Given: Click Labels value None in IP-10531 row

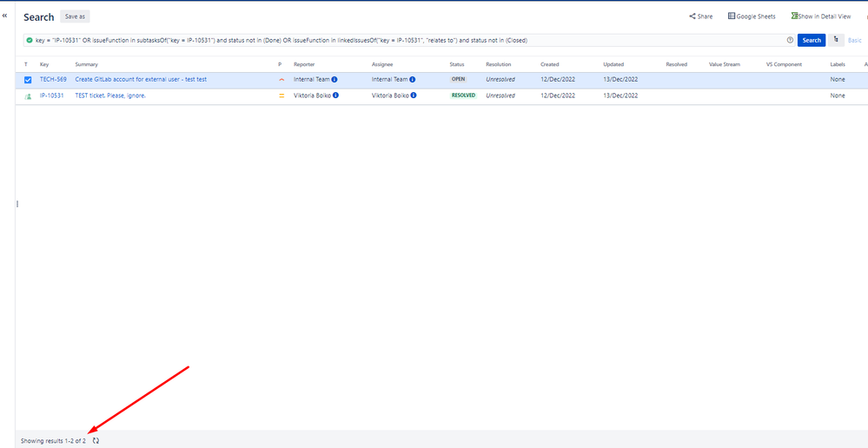Looking at the screenshot, I should click(x=838, y=96).
